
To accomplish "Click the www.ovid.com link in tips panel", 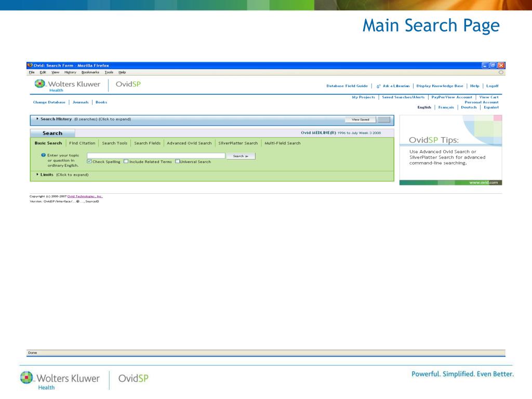I will [484, 182].
